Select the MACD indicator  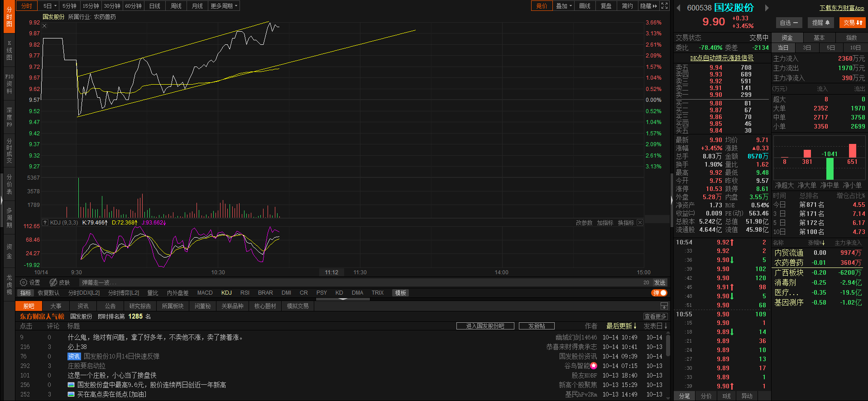[x=205, y=293]
